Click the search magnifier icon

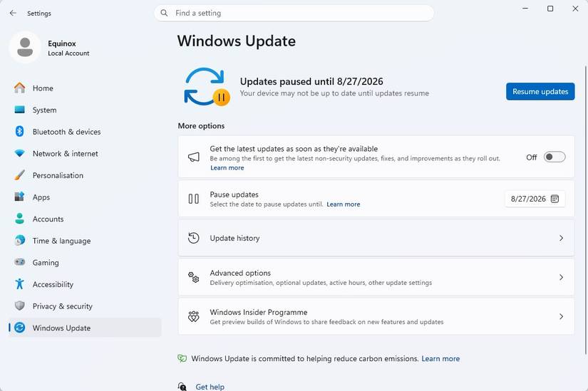164,13
